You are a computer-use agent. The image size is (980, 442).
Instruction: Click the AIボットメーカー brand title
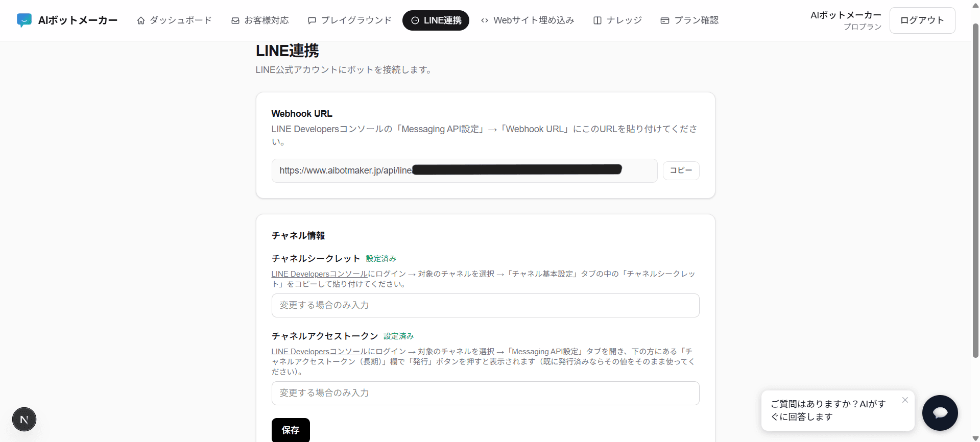coord(78,20)
